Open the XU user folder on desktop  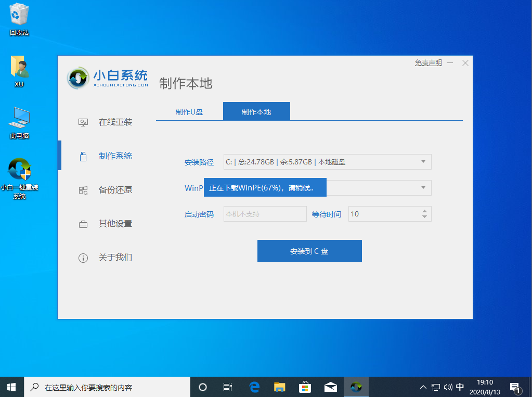coord(19,68)
